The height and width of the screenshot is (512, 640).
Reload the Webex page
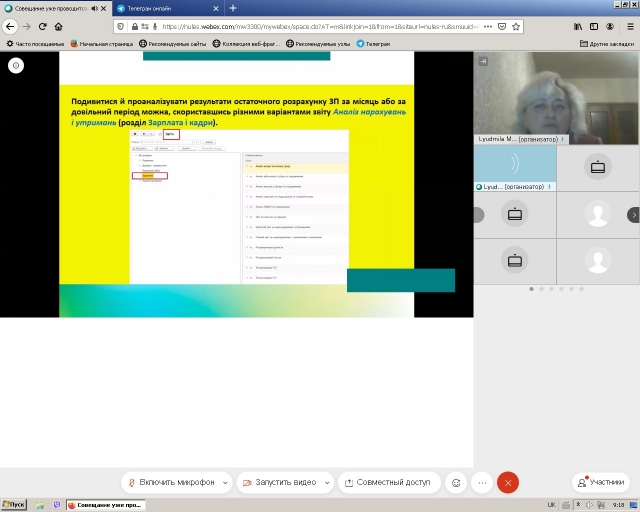point(42,27)
